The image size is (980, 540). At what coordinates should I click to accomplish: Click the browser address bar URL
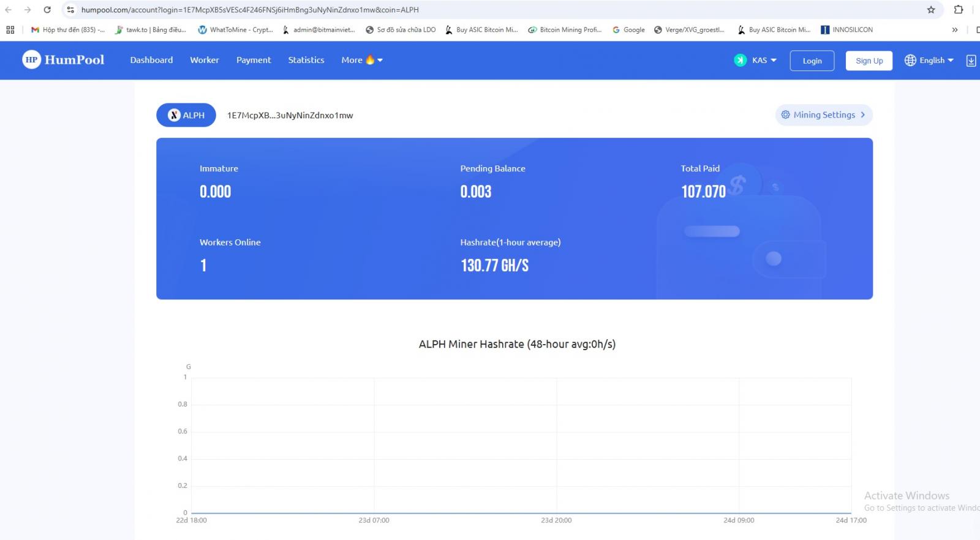pyautogui.click(x=250, y=10)
